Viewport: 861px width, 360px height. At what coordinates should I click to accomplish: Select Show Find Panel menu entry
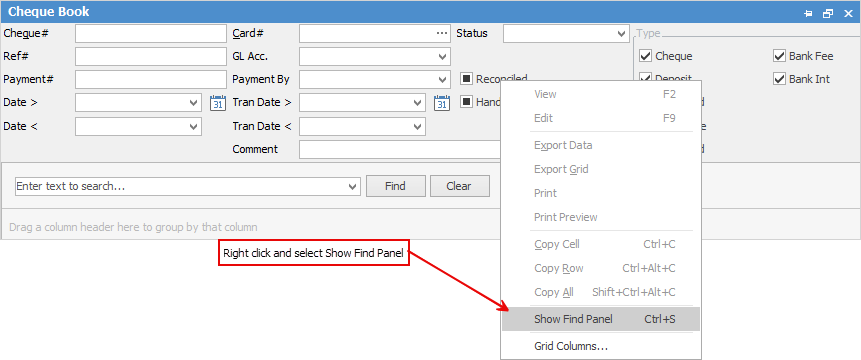[x=601, y=319]
